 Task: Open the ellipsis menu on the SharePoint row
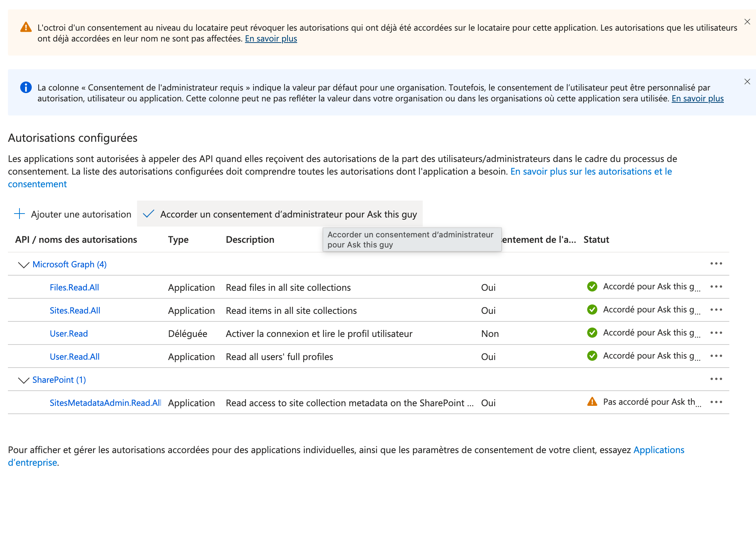(x=716, y=379)
